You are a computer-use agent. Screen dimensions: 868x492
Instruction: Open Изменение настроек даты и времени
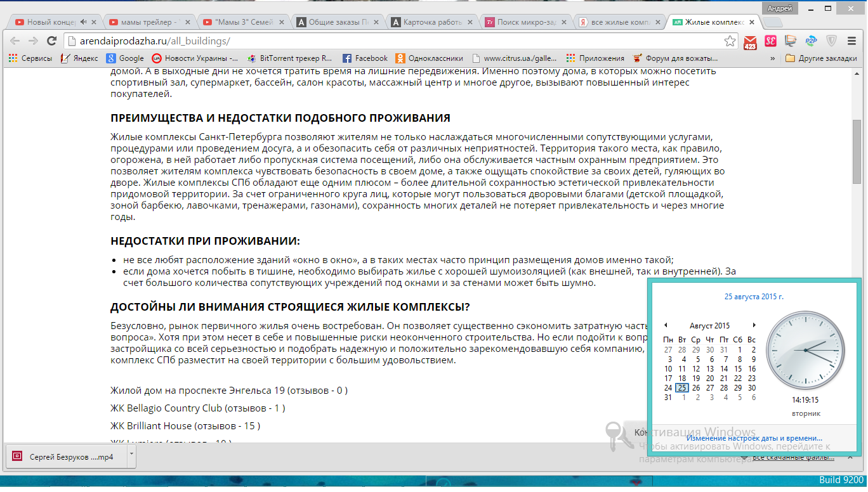click(x=754, y=438)
